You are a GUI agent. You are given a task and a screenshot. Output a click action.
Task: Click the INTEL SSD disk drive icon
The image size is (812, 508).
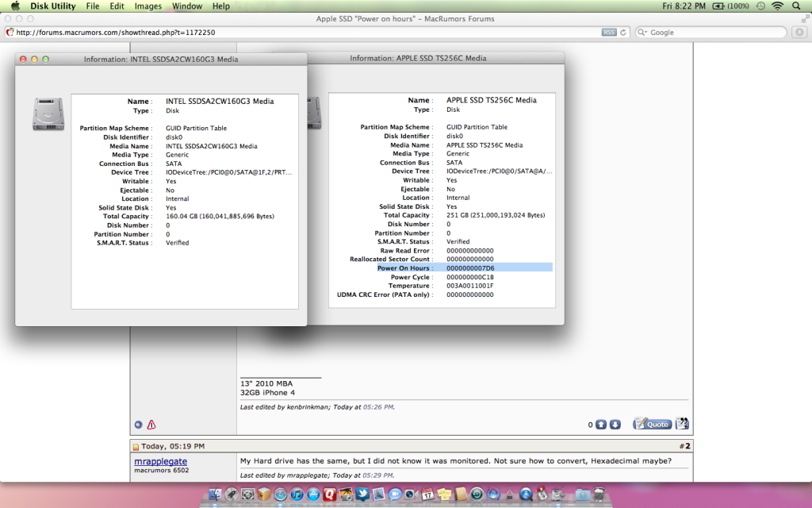pos(48,114)
